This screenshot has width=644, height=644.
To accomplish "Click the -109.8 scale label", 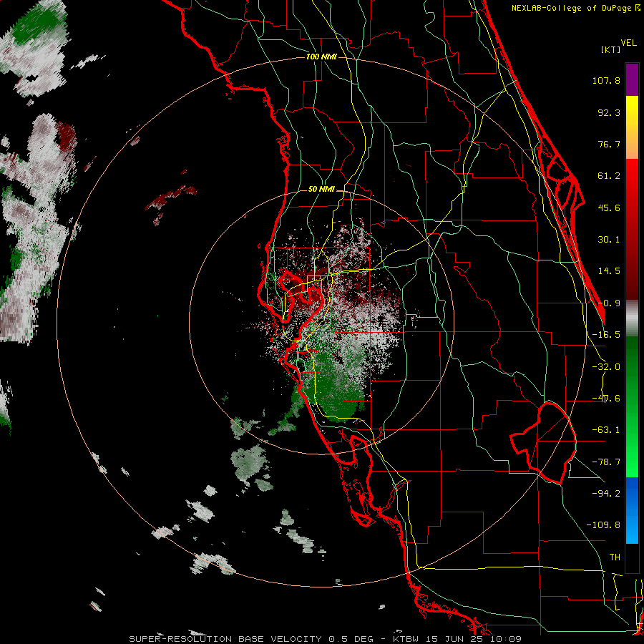I will coord(604,525).
